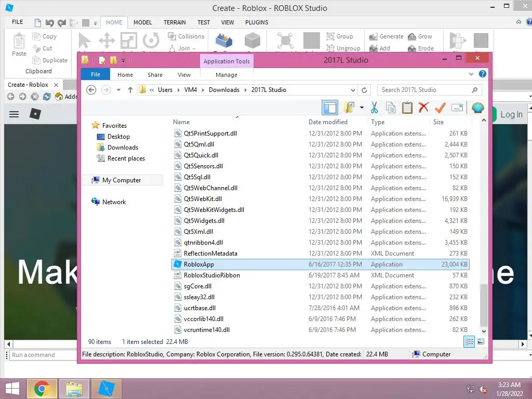Click the Classic Shell settings shell icon

click(x=478, y=108)
